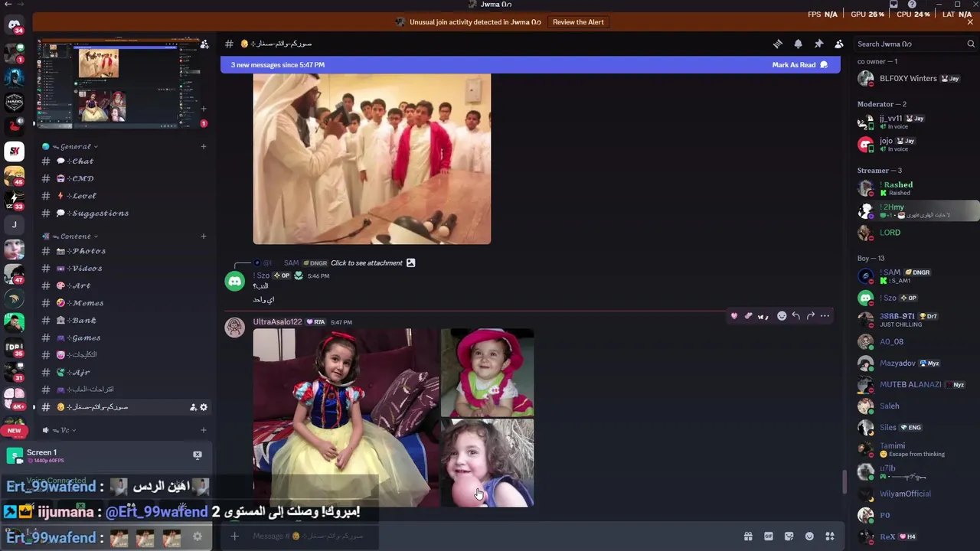
Task: Add a channel to General category
Action: [203, 146]
